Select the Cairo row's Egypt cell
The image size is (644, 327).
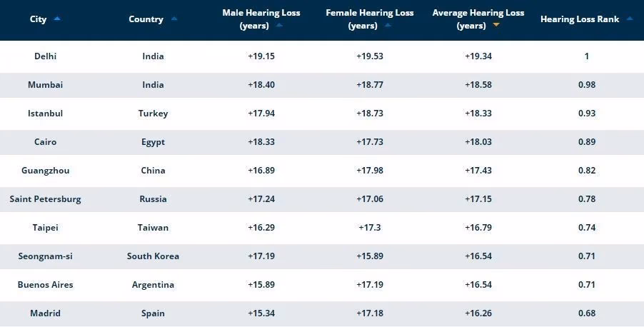pos(153,142)
